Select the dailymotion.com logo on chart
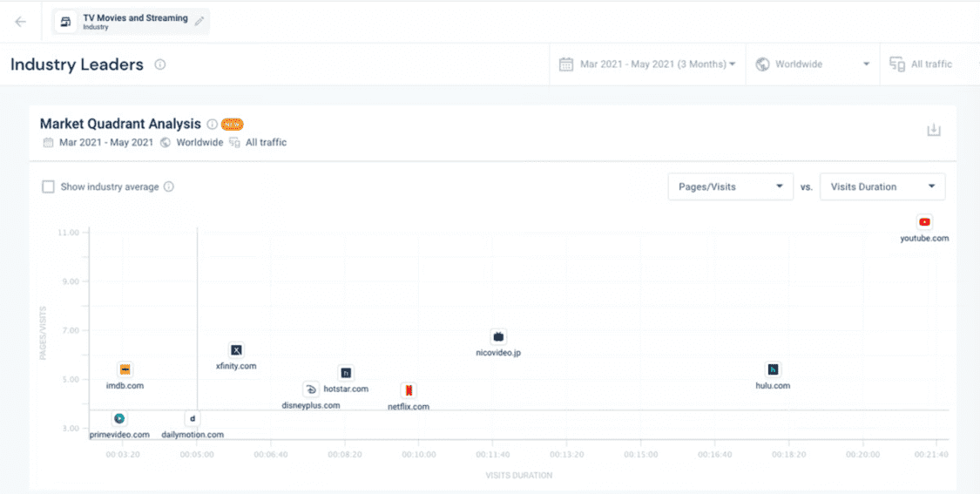980x494 pixels. pos(193,418)
